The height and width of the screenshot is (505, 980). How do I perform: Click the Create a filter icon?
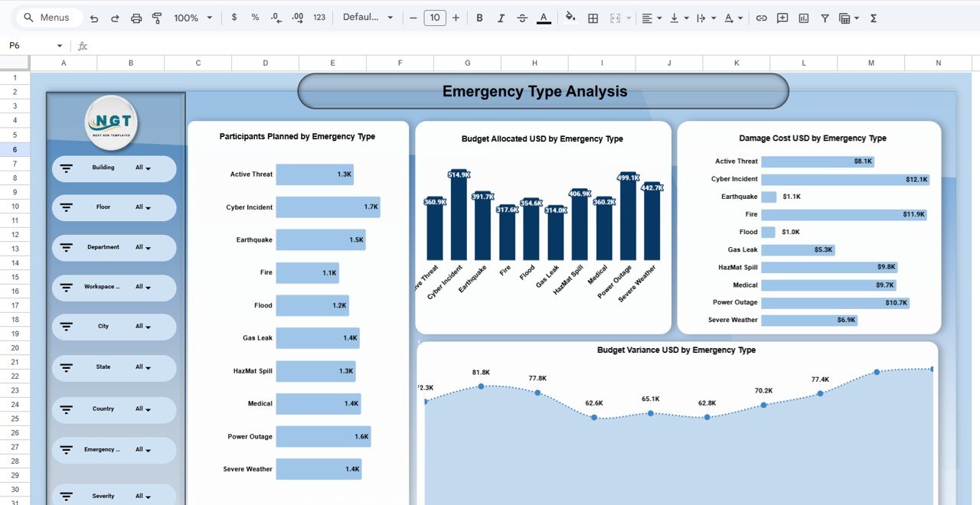pos(825,18)
